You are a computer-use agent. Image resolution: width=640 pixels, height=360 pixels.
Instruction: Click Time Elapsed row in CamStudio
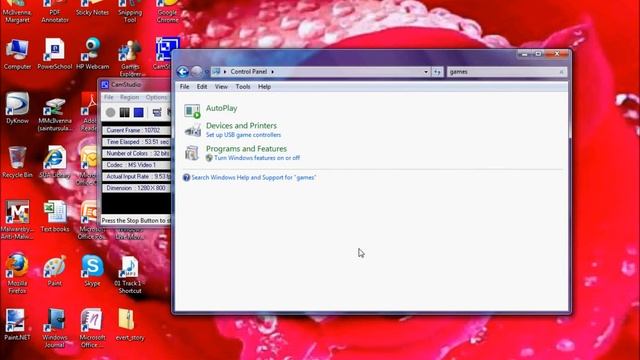(x=136, y=142)
